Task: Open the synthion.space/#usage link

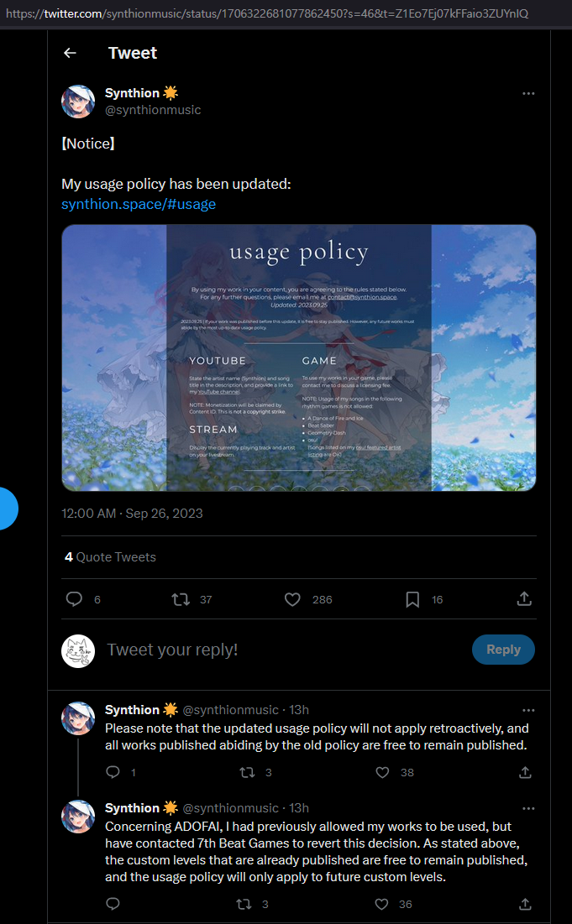Action: (139, 204)
